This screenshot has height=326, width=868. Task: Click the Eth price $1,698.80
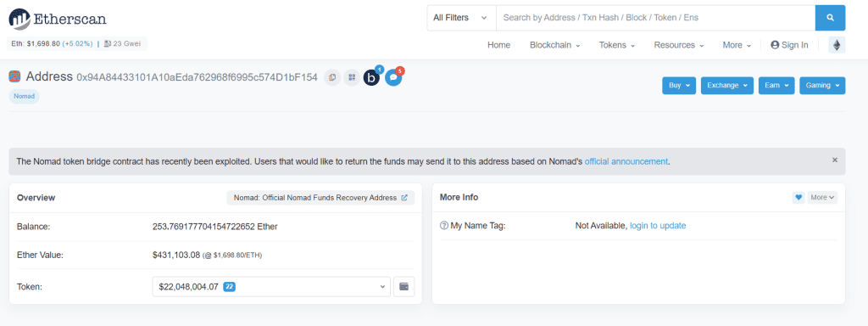pyautogui.click(x=43, y=44)
